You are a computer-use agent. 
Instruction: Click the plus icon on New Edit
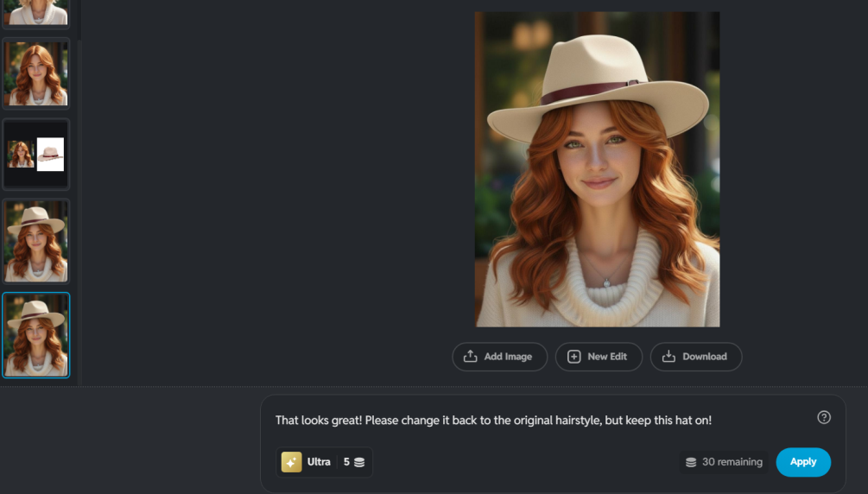tap(574, 357)
